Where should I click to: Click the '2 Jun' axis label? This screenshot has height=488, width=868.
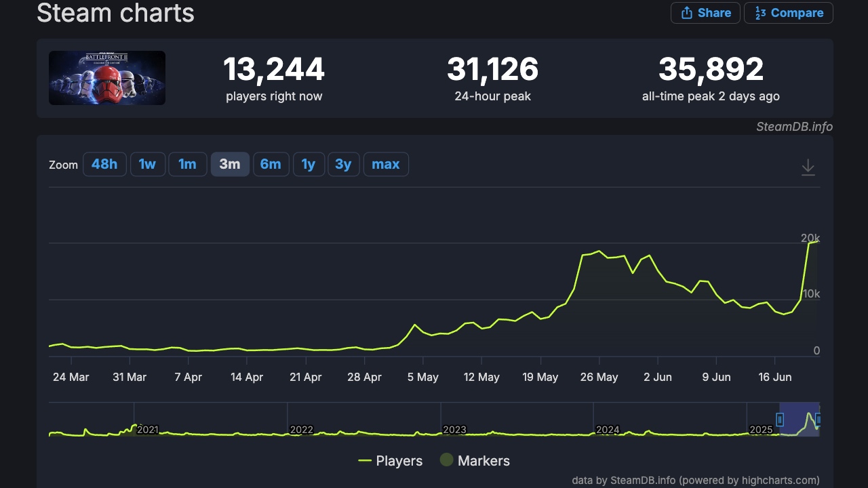point(658,378)
